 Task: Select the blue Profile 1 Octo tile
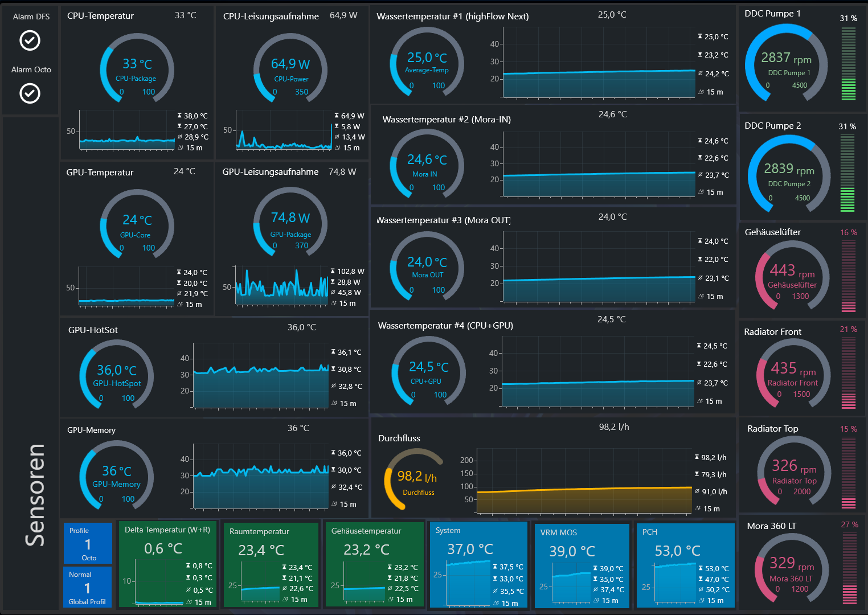[88, 543]
